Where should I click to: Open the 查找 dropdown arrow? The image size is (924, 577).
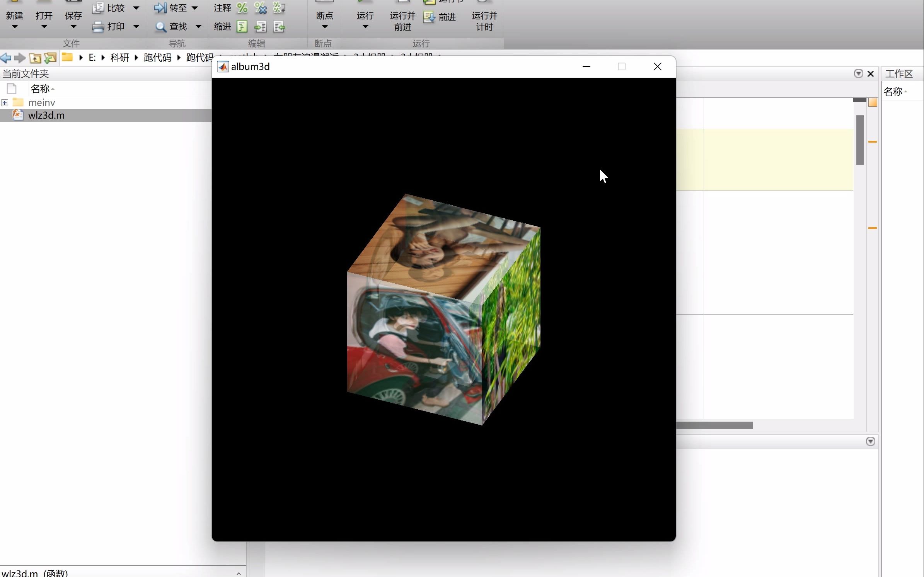pyautogui.click(x=198, y=27)
